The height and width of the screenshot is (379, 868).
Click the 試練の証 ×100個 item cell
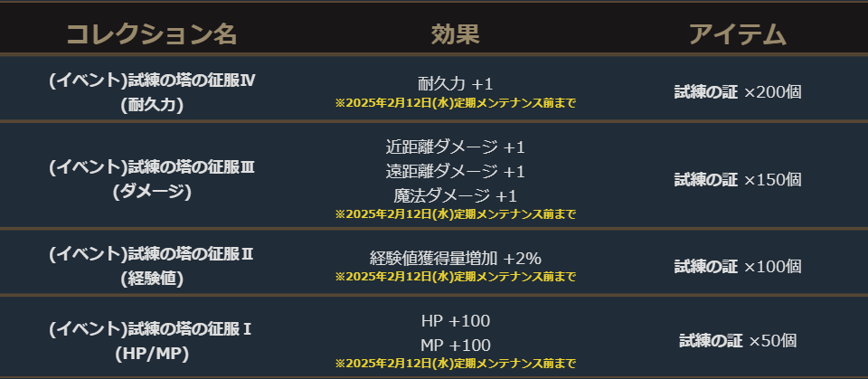[737, 266]
